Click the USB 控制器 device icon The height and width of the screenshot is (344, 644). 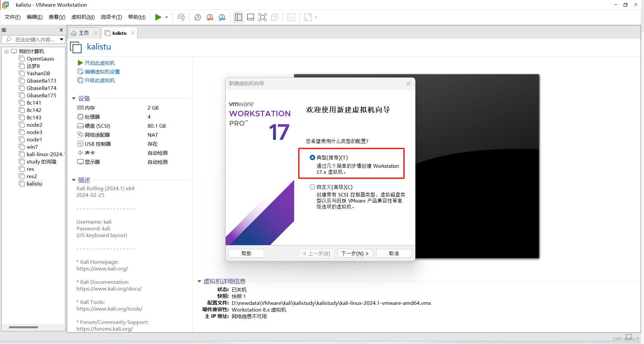[x=80, y=144]
